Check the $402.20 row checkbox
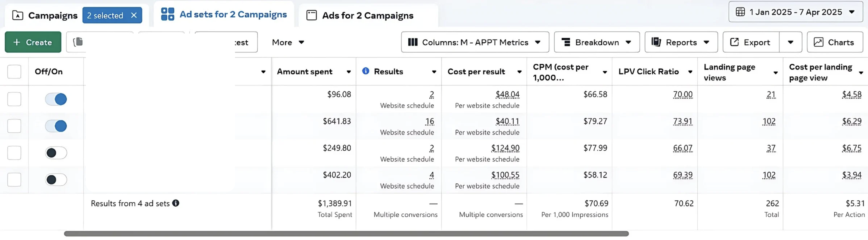Screen dimensions: 868x240 pos(14,179)
